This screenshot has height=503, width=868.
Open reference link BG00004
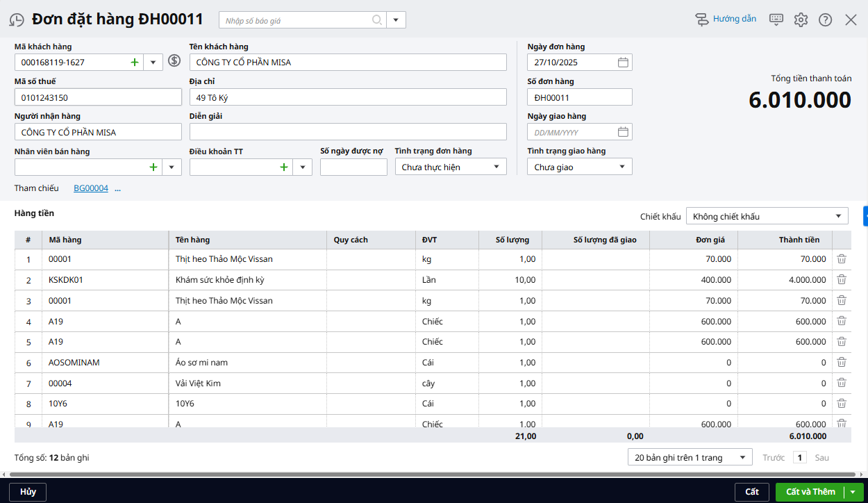point(91,188)
